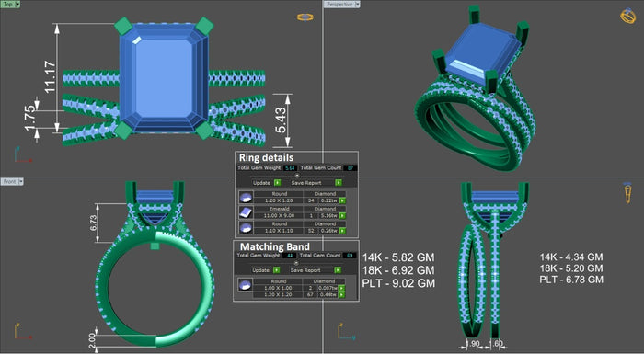Click Update in the Matching Band panel

(260, 270)
